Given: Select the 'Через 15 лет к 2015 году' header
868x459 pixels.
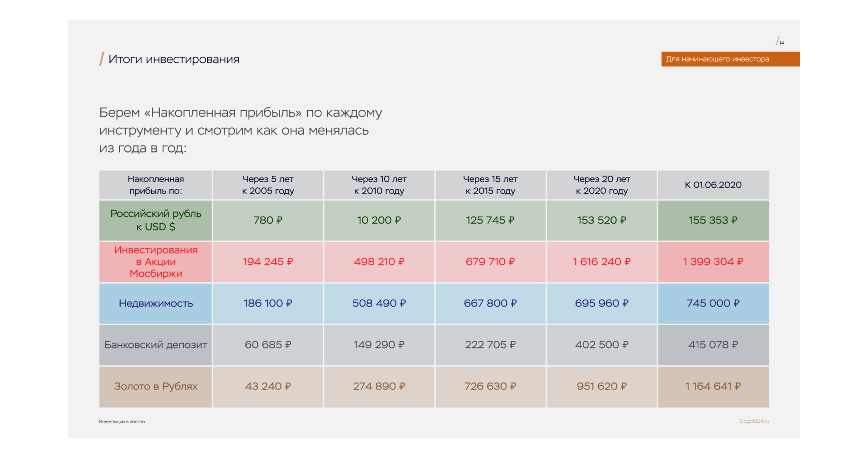Looking at the screenshot, I should coord(490,185).
